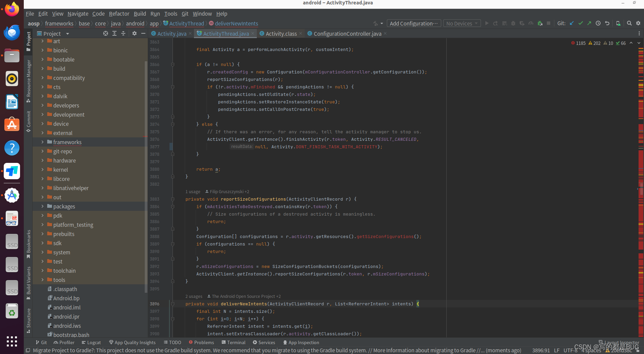Expand the external folder
The image size is (644, 354).
point(42,133)
